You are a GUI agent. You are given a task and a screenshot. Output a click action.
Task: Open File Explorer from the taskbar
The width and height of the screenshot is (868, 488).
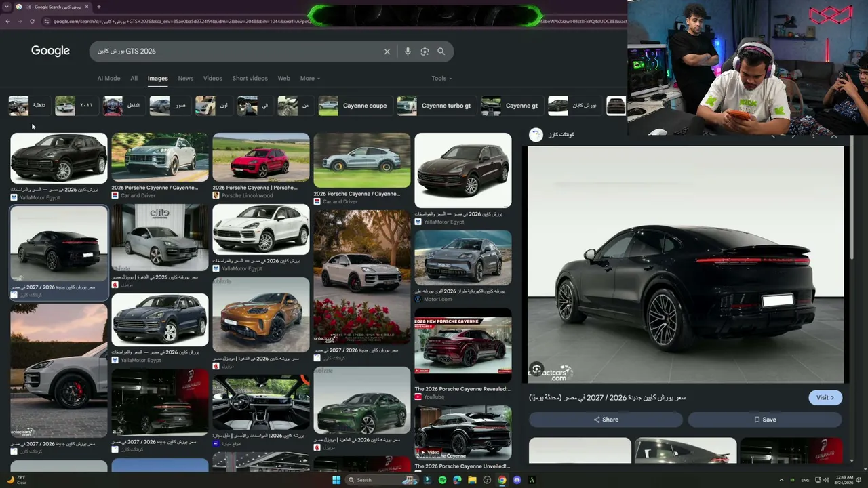click(x=472, y=480)
